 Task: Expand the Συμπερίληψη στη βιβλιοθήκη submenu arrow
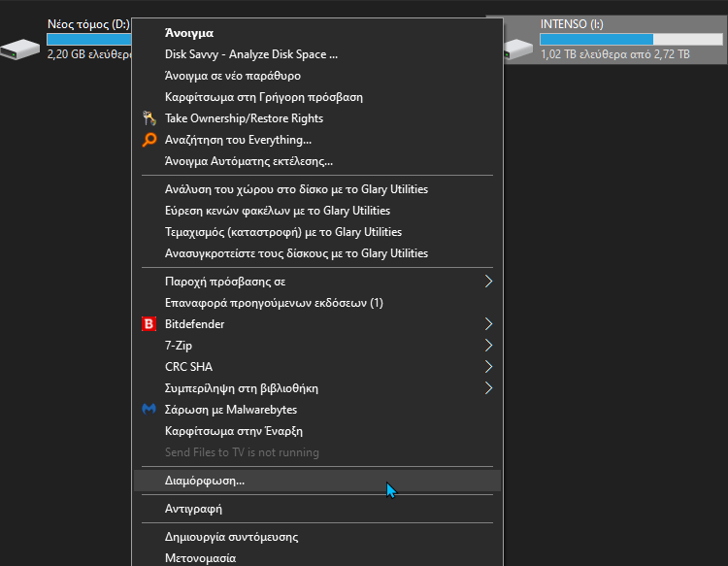click(x=488, y=388)
